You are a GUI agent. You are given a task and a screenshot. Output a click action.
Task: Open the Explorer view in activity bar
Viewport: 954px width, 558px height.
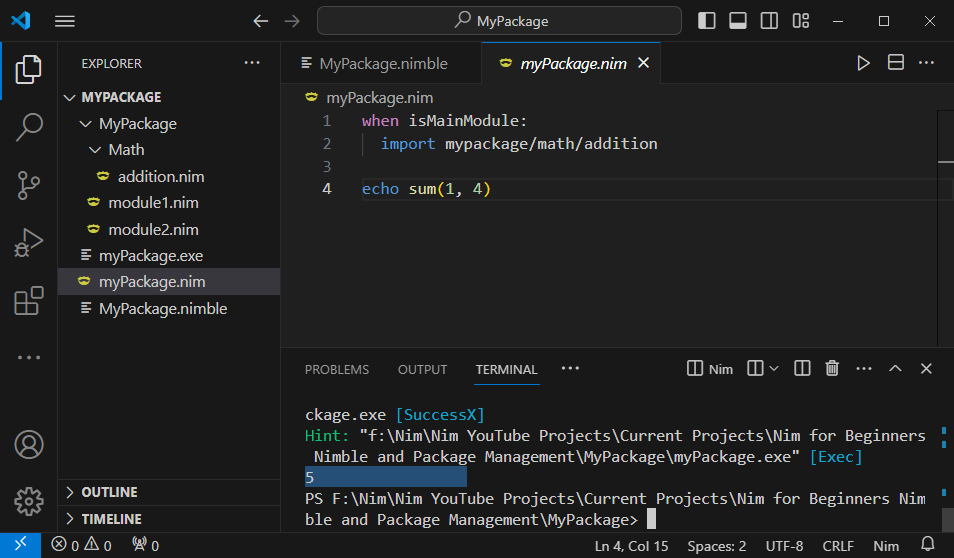tap(29, 69)
